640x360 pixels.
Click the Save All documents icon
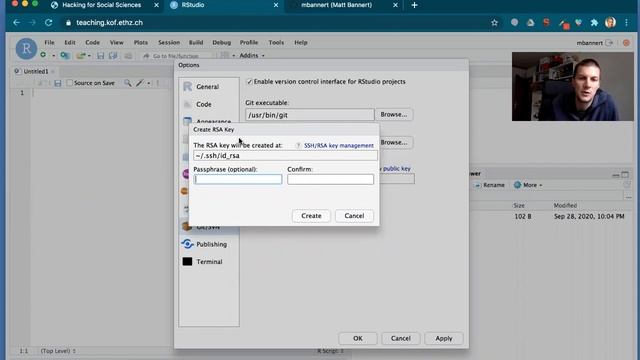coord(113,56)
